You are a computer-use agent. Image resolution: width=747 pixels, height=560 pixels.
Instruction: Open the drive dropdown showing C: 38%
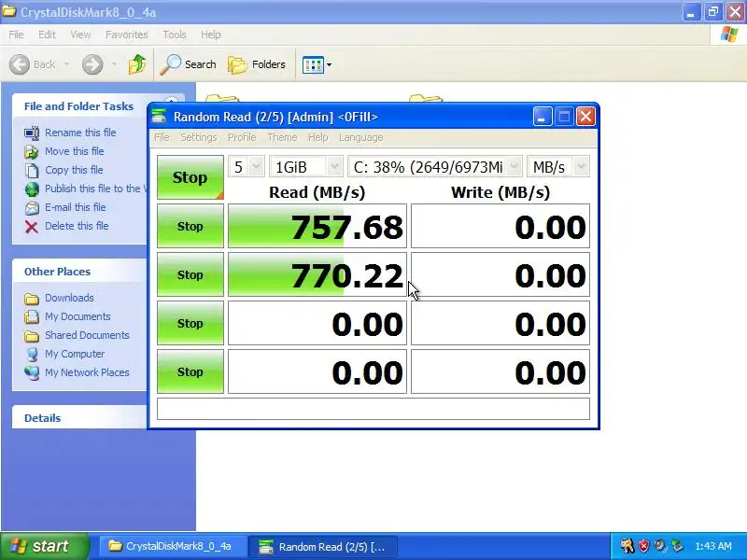pos(435,167)
